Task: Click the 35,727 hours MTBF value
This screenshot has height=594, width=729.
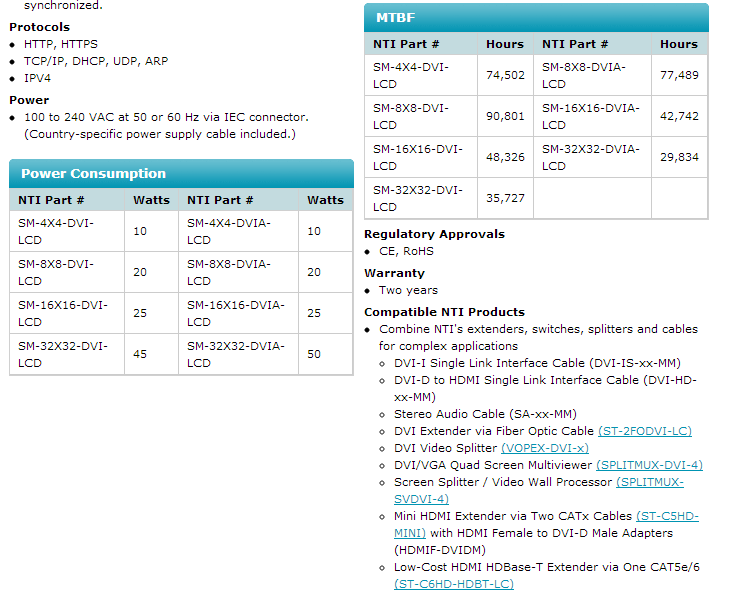Action: coord(505,198)
